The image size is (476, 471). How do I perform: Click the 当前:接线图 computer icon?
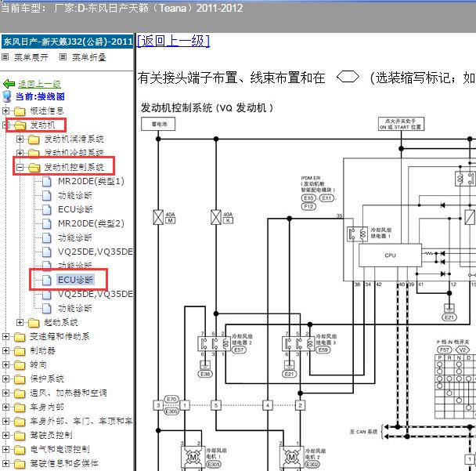(x=7, y=96)
